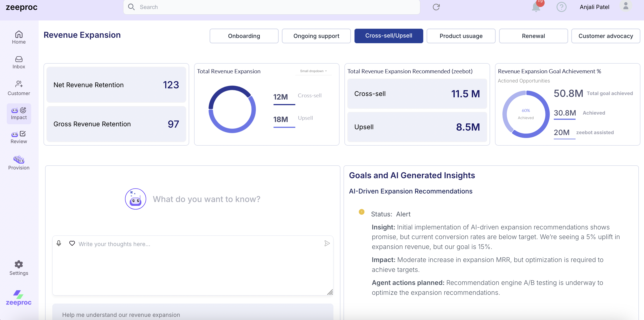The height and width of the screenshot is (320, 644).
Task: Expand the Small dropdown selector
Action: [x=313, y=71]
